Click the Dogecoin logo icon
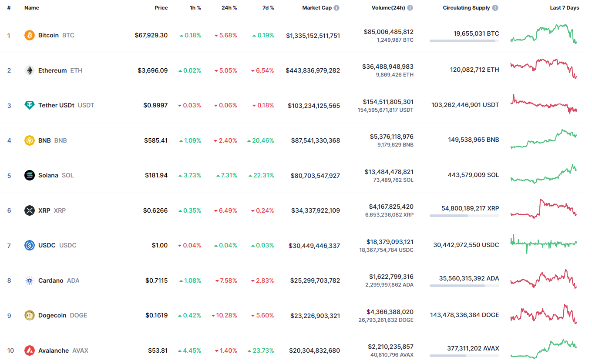The width and height of the screenshot is (592, 364). pyautogui.click(x=30, y=315)
